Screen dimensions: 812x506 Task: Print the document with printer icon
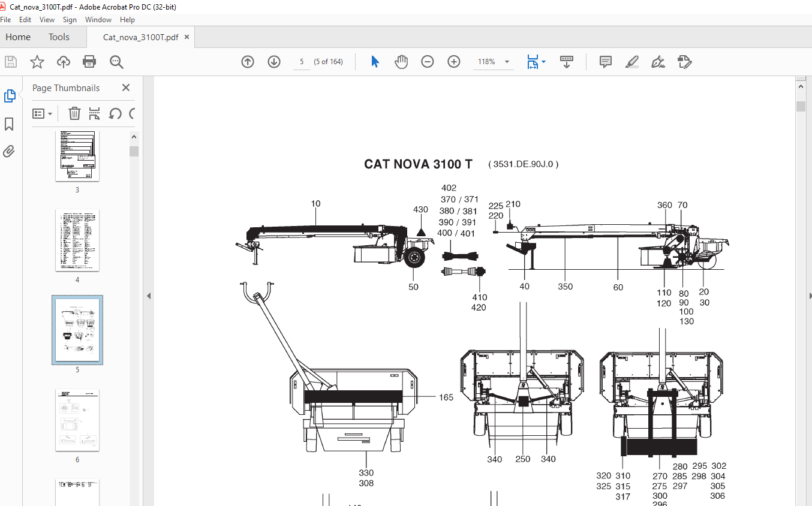pyautogui.click(x=89, y=62)
